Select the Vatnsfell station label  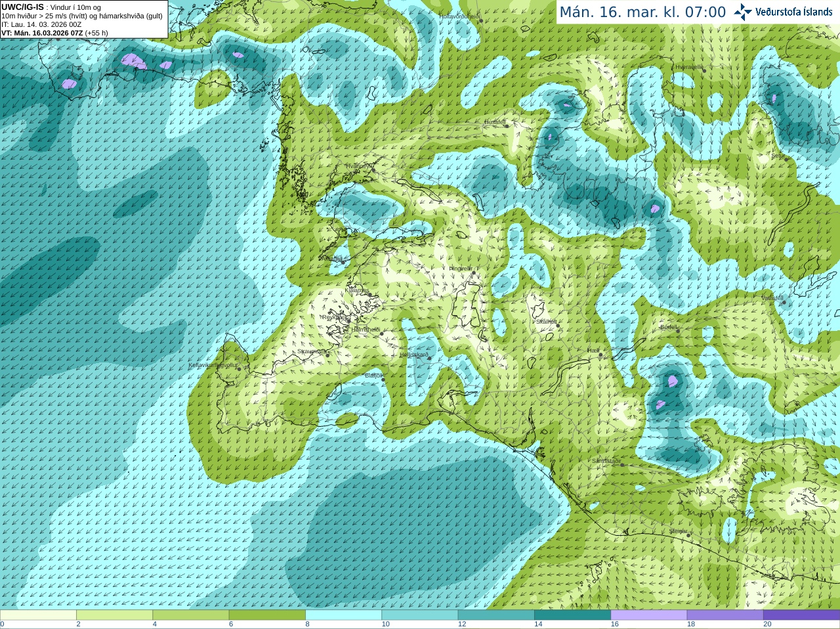tap(772, 298)
